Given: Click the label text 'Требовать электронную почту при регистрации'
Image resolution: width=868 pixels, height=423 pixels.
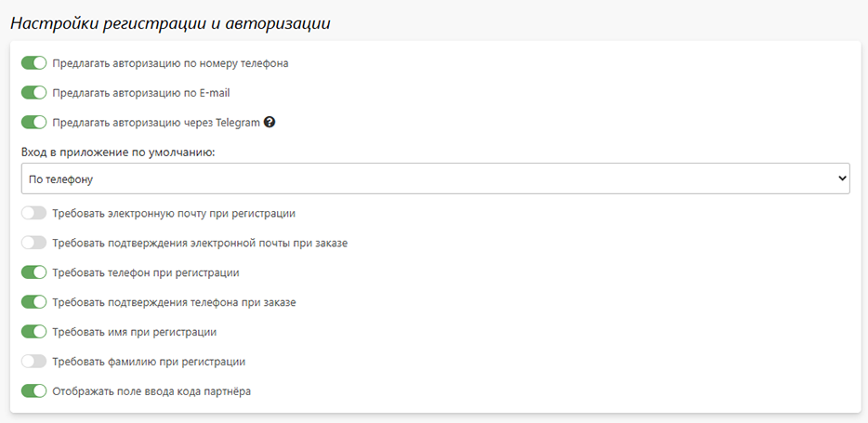Looking at the screenshot, I should pos(174,213).
